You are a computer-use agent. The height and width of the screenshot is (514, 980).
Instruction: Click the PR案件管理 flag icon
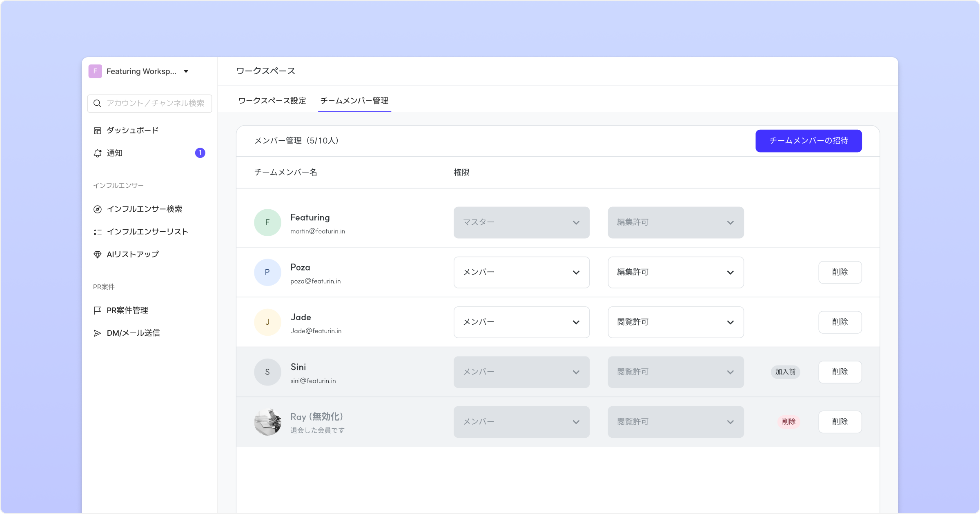point(97,310)
